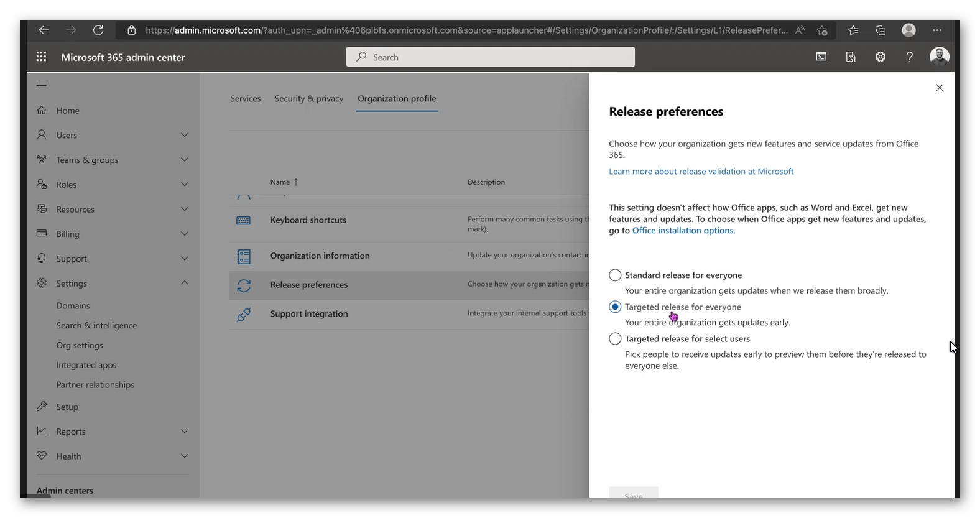Open settings gear in admin header
980x518 pixels.
pos(881,57)
